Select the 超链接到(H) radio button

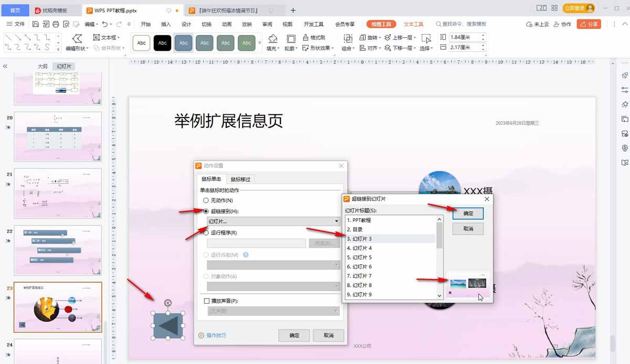[x=206, y=211]
